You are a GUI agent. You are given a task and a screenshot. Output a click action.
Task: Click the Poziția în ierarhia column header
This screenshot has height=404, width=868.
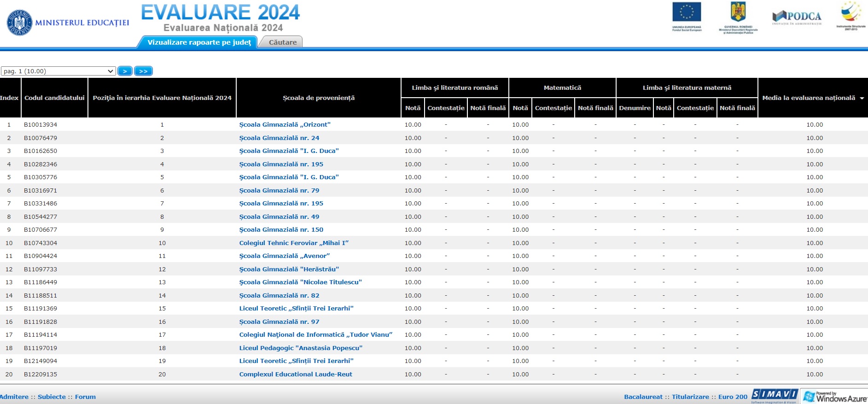pos(162,98)
